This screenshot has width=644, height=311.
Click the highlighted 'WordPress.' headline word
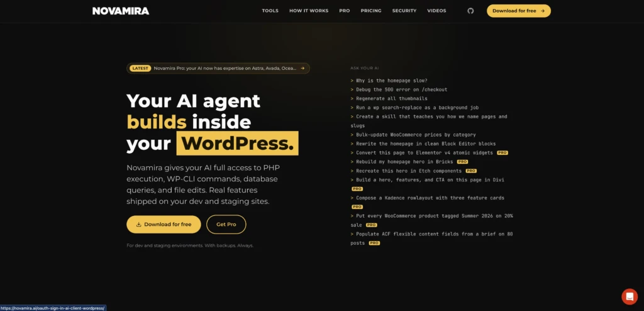237,144
